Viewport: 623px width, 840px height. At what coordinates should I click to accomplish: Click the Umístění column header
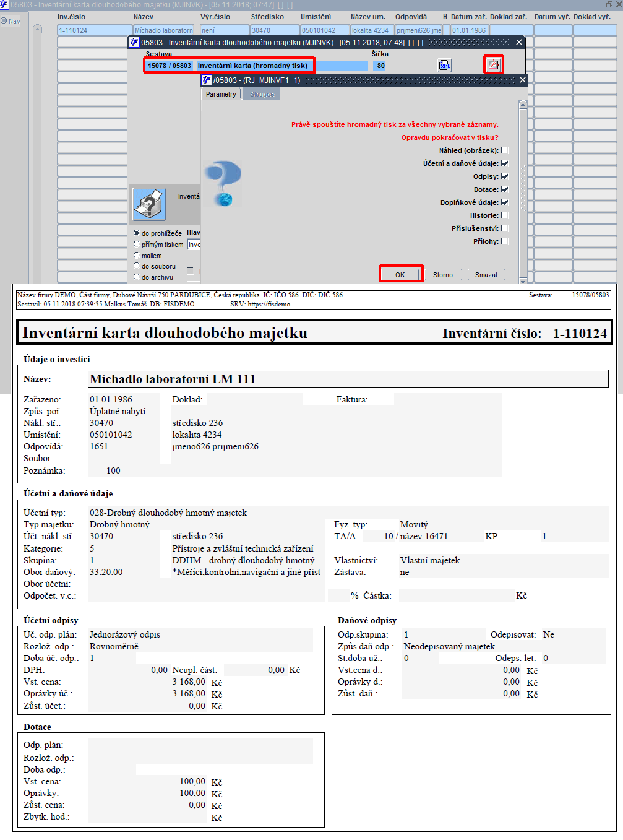[x=316, y=17]
